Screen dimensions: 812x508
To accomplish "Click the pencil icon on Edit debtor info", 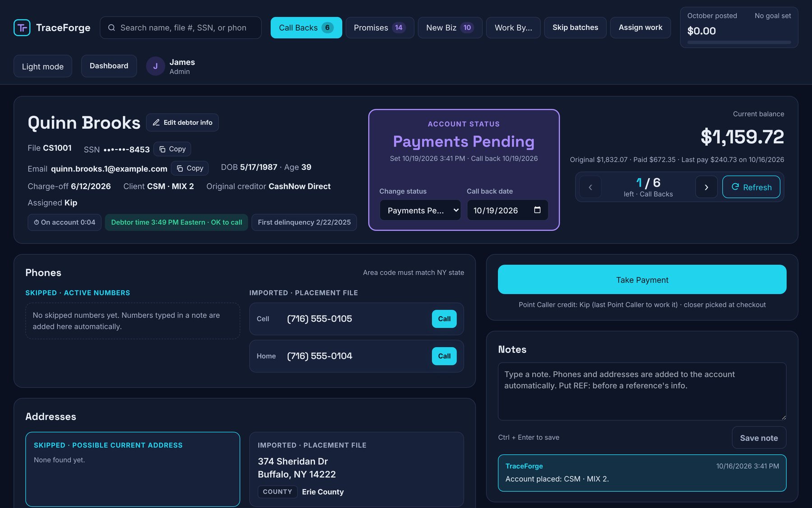I will [156, 122].
